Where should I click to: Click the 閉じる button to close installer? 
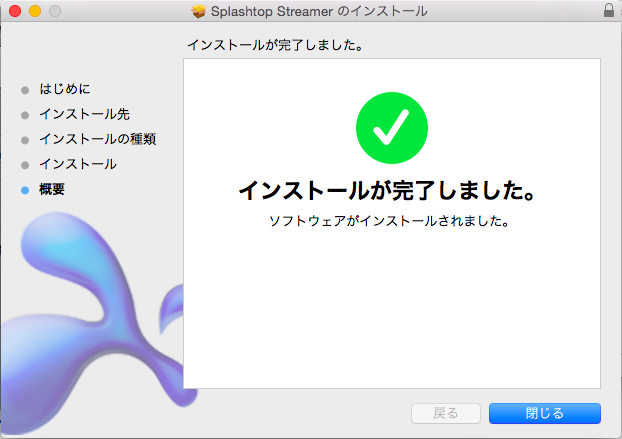[545, 414]
